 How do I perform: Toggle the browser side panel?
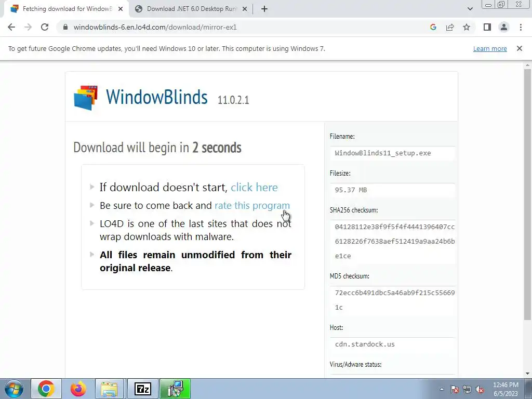(x=487, y=27)
